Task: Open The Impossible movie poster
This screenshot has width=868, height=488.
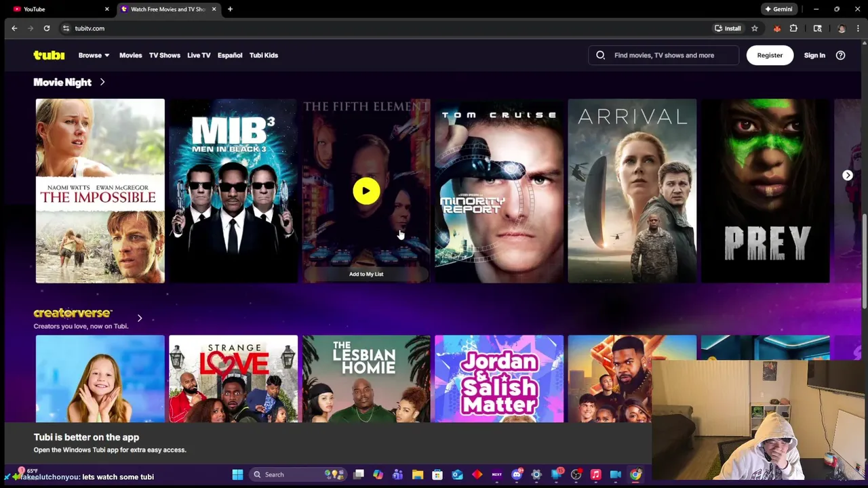Action: (x=100, y=191)
